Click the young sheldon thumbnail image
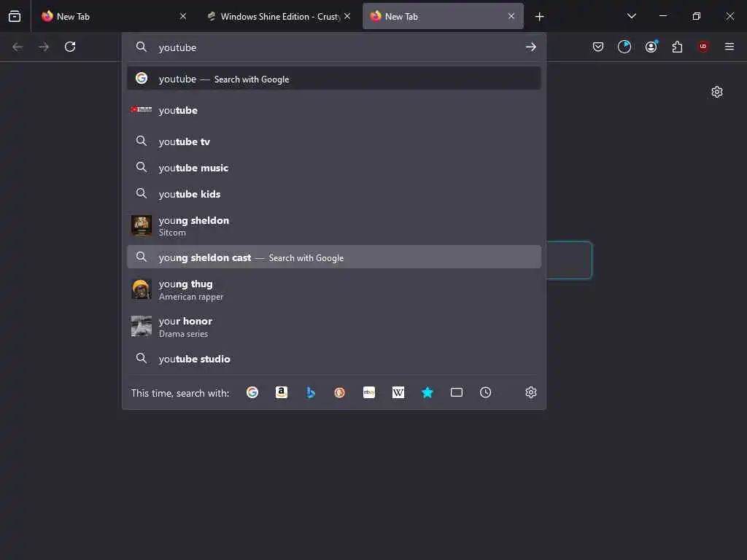Image resolution: width=747 pixels, height=560 pixels. click(x=142, y=226)
